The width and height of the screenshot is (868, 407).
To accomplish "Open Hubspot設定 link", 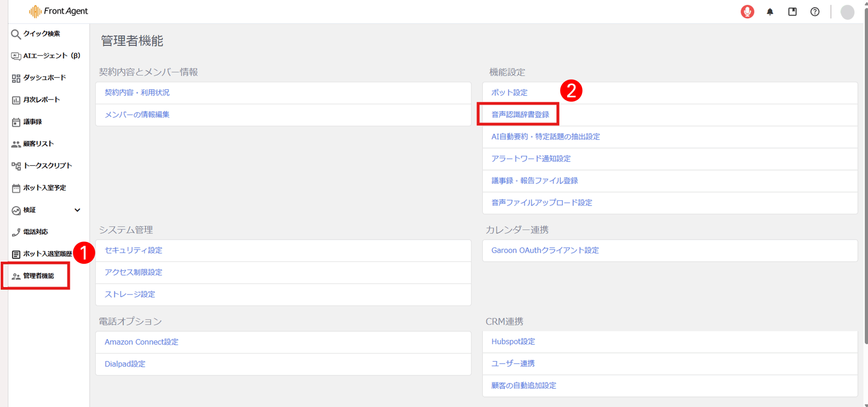I will click(513, 342).
